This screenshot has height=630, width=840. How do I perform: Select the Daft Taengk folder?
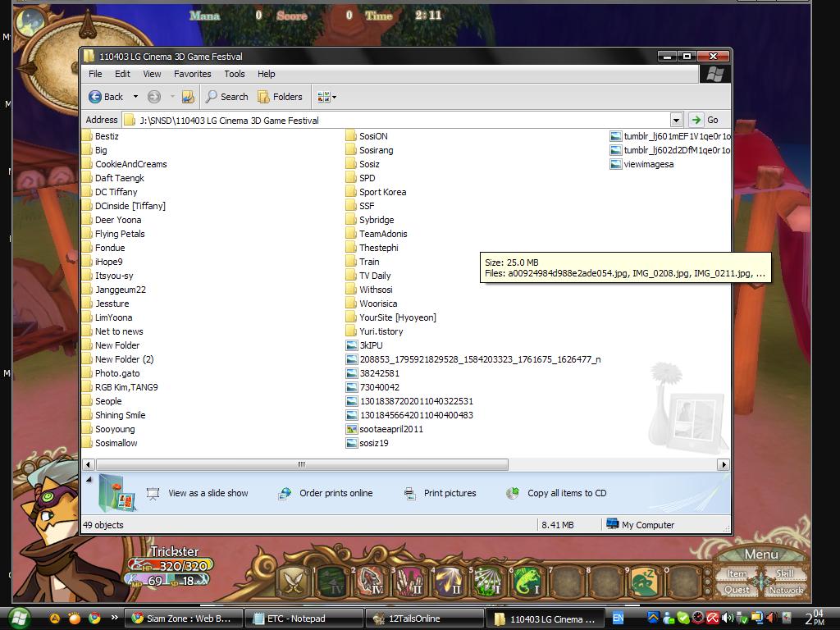coord(113,178)
